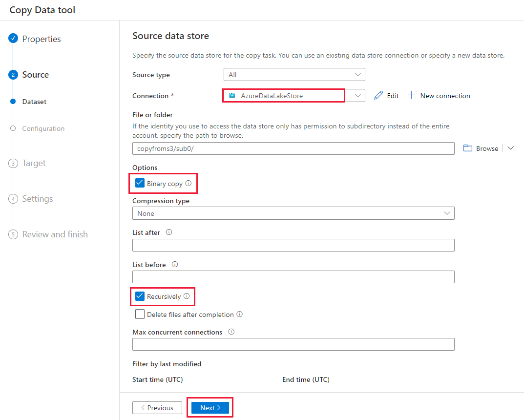Click the Edit pencil icon

click(x=378, y=96)
